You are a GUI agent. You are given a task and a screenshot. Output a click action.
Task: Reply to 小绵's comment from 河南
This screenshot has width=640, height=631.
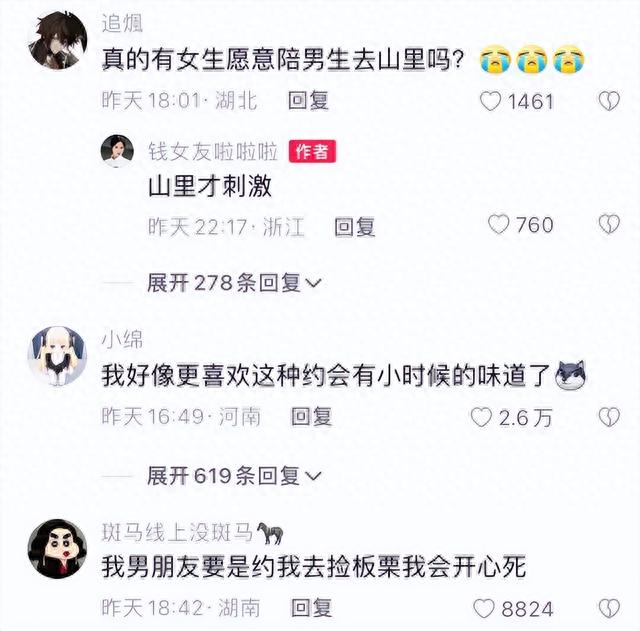pyautogui.click(x=311, y=417)
